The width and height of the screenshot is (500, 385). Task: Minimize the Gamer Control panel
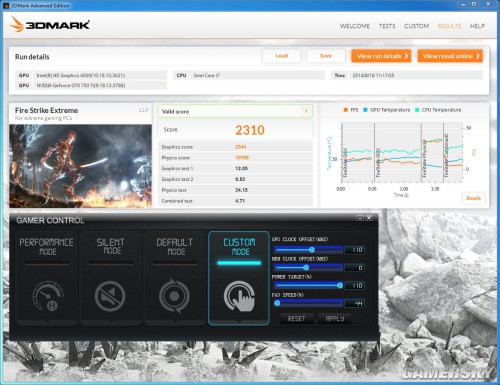[360, 218]
